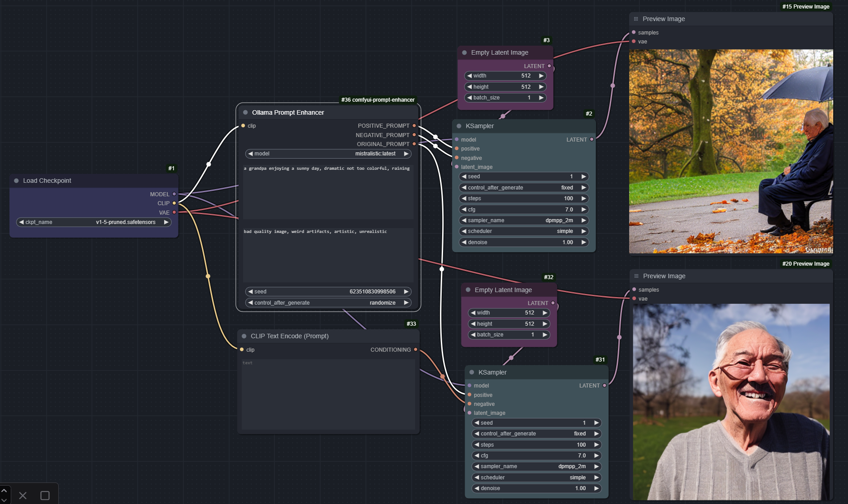Open sampler_name dropdown in KSampler #31
The image size is (848, 504).
click(x=537, y=466)
